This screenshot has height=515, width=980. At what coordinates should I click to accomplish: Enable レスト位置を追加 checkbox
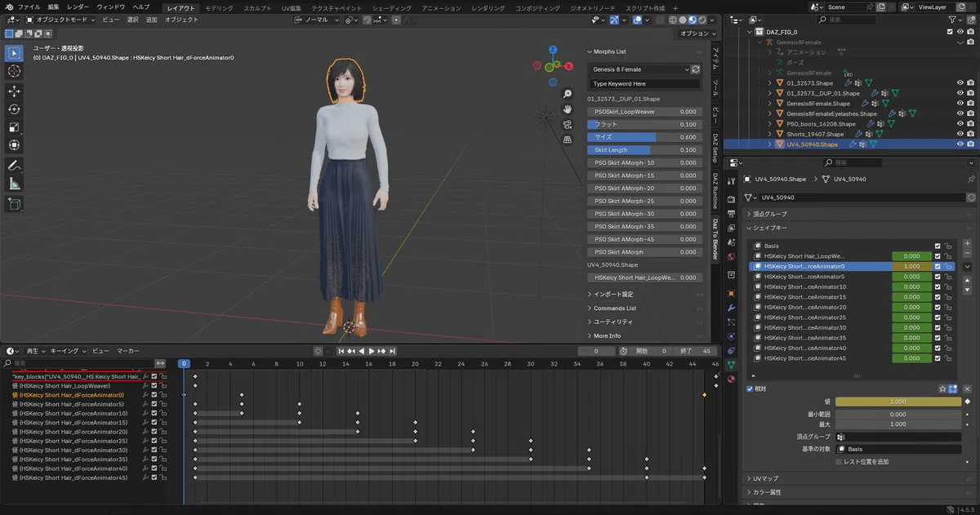click(x=839, y=462)
